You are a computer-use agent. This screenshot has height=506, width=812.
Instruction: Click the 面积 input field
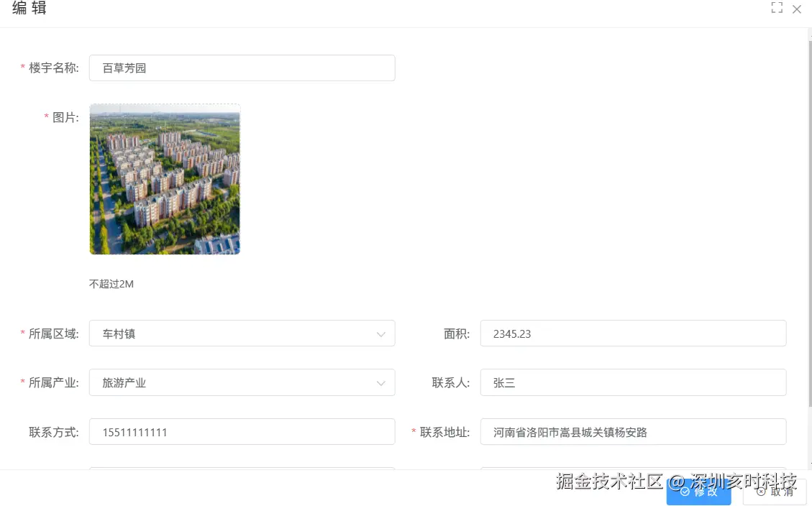pyautogui.click(x=633, y=333)
